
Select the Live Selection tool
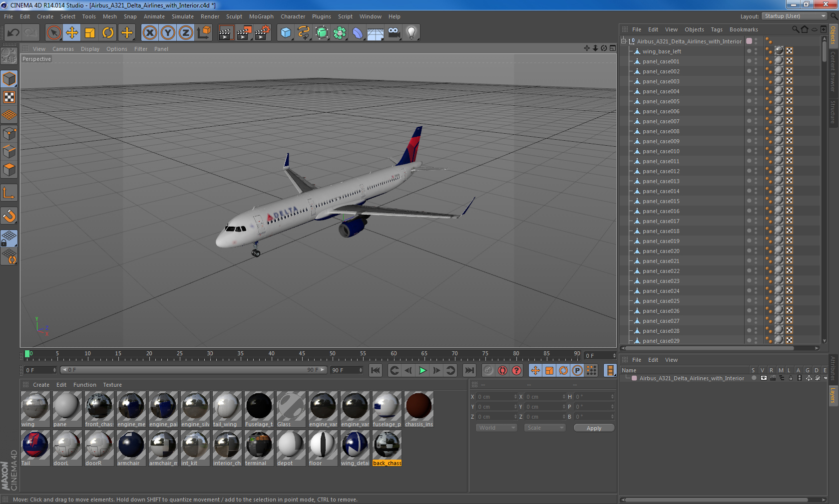[x=53, y=33]
